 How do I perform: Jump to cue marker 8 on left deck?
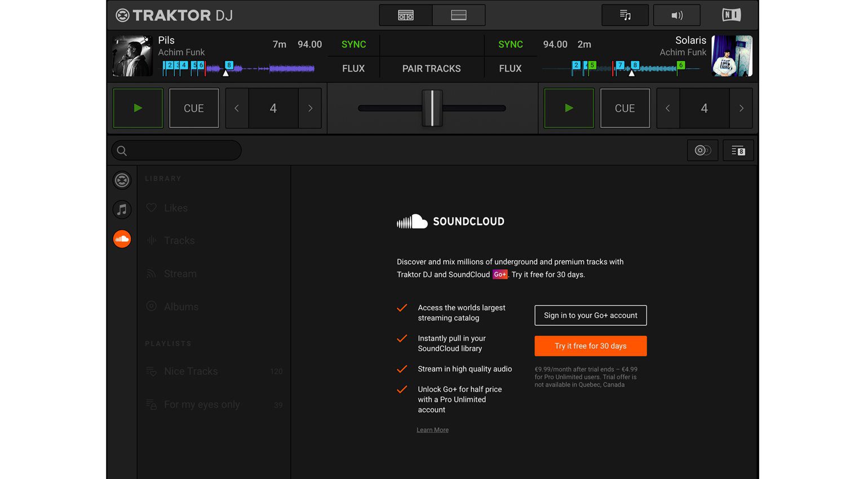point(229,65)
